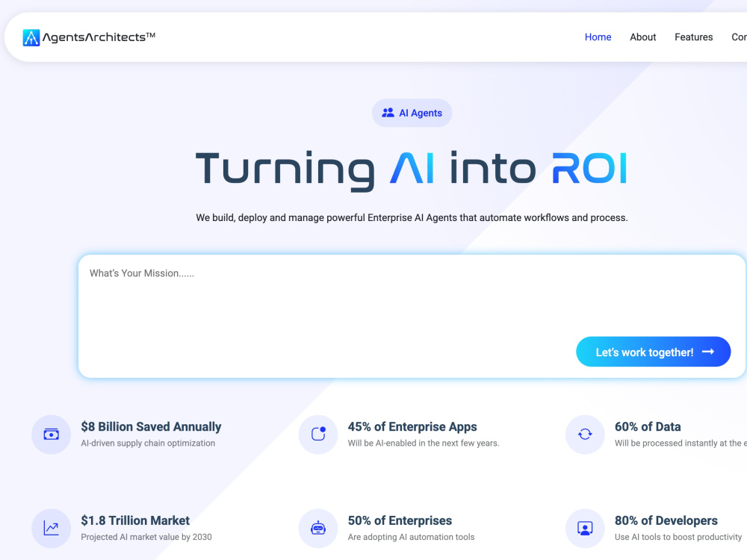
Task: Click 'AI-driven supply chain optimization' text
Action: [x=148, y=444]
